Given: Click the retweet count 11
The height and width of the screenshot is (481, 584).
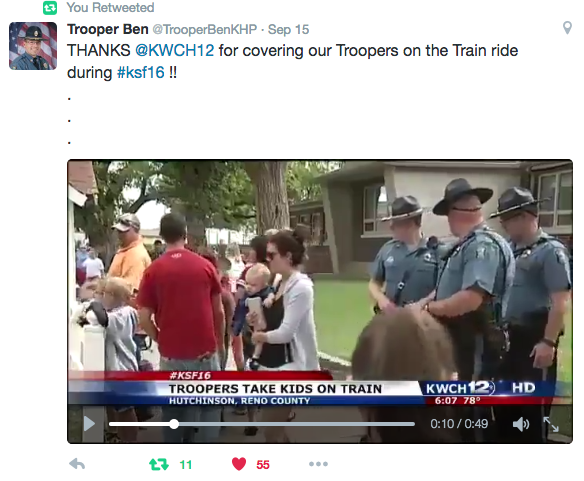Looking at the screenshot, I should point(185,465).
